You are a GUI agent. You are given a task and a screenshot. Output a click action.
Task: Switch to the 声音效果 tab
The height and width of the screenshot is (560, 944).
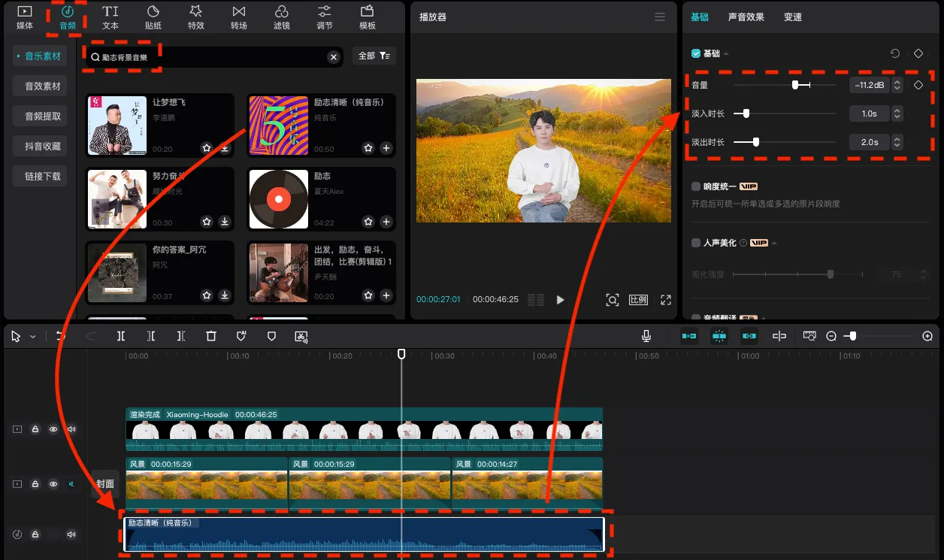tap(746, 17)
